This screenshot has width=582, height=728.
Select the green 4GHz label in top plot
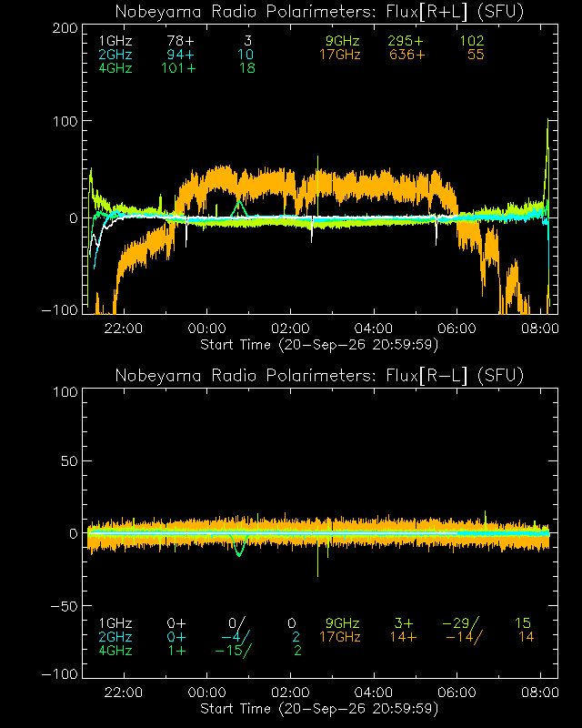coord(115,68)
